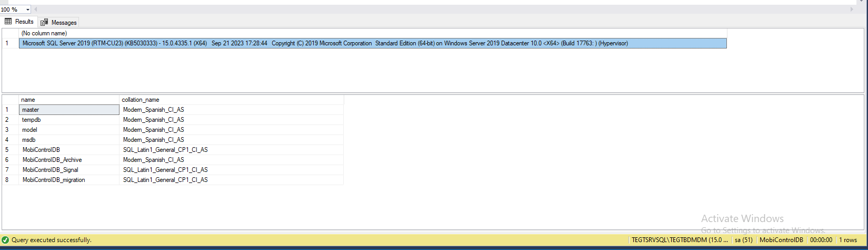Select the collation cell in the MobiControlDB row

(232, 150)
